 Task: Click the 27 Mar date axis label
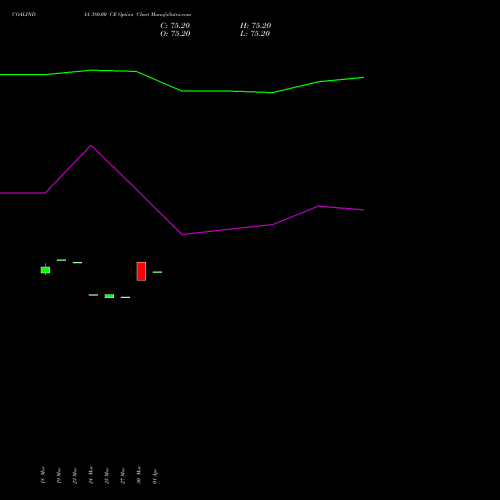pyautogui.click(x=123, y=475)
